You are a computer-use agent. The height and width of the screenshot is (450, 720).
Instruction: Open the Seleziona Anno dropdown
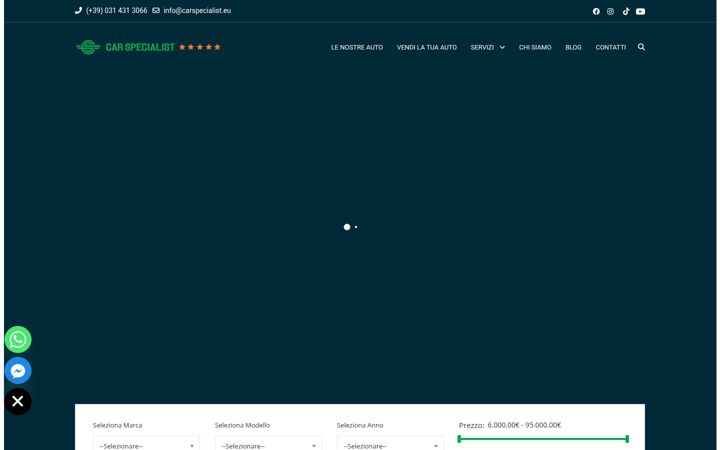(390, 444)
